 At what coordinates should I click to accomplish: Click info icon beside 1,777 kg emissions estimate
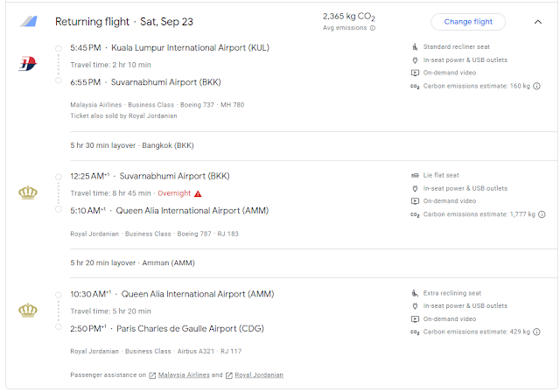coord(542,214)
